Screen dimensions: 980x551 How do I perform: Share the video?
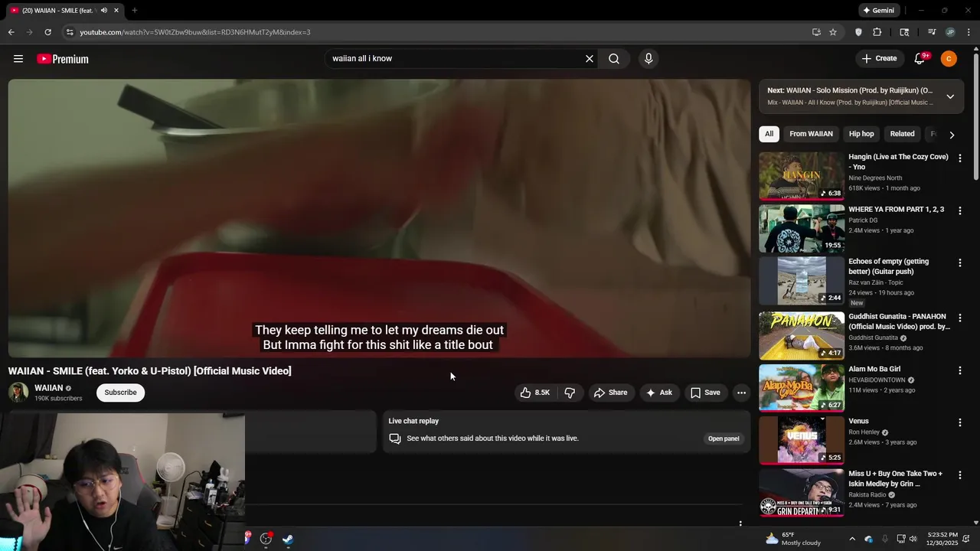coord(610,393)
